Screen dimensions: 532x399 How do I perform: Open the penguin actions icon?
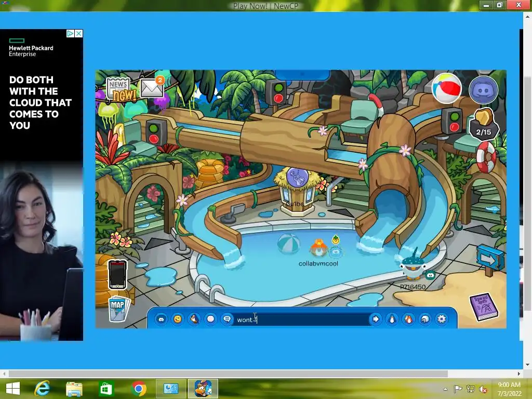pyautogui.click(x=194, y=320)
